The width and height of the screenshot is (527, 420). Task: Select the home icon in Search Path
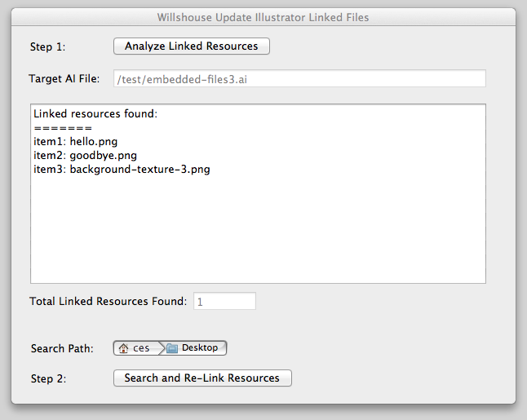click(123, 348)
